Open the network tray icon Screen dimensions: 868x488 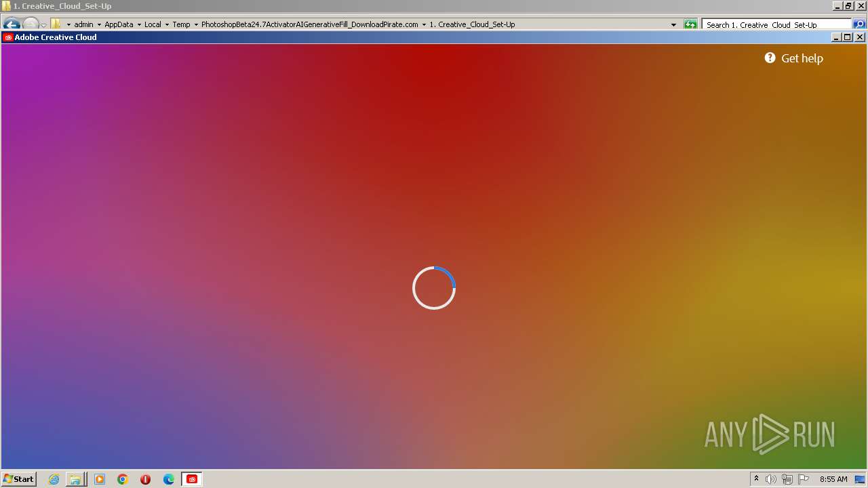tap(787, 479)
